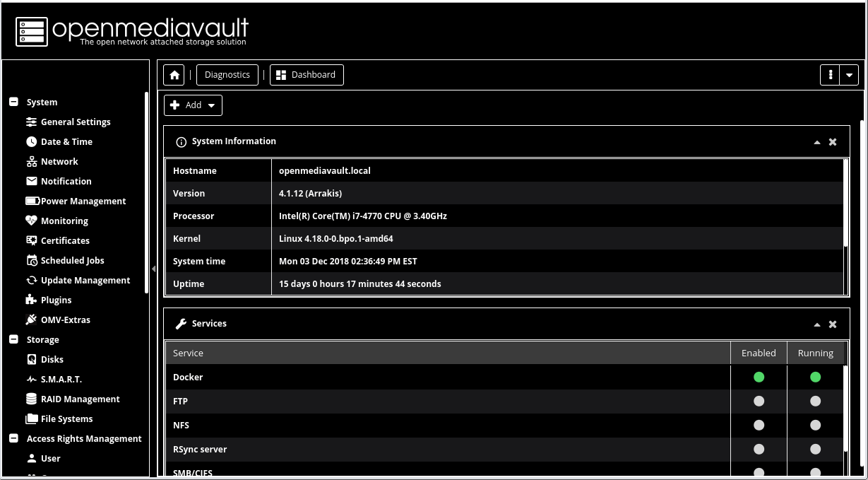This screenshot has width=868, height=480.
Task: Open the three-dot options menu
Action: pyautogui.click(x=830, y=75)
